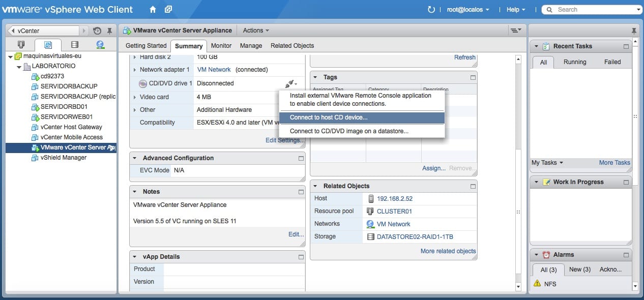Open VMs and Templates inventory tab icon
This screenshot has height=300, width=644.
point(48,45)
